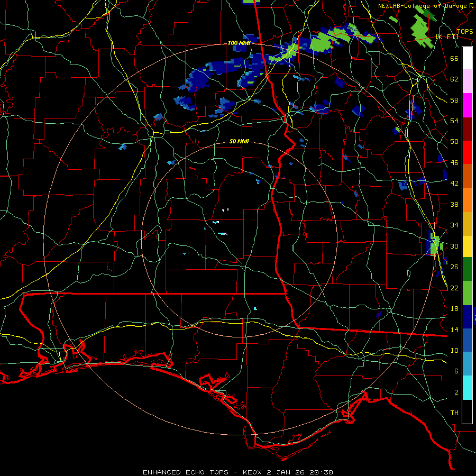Click the "50 NMI" range ring label

tap(239, 141)
